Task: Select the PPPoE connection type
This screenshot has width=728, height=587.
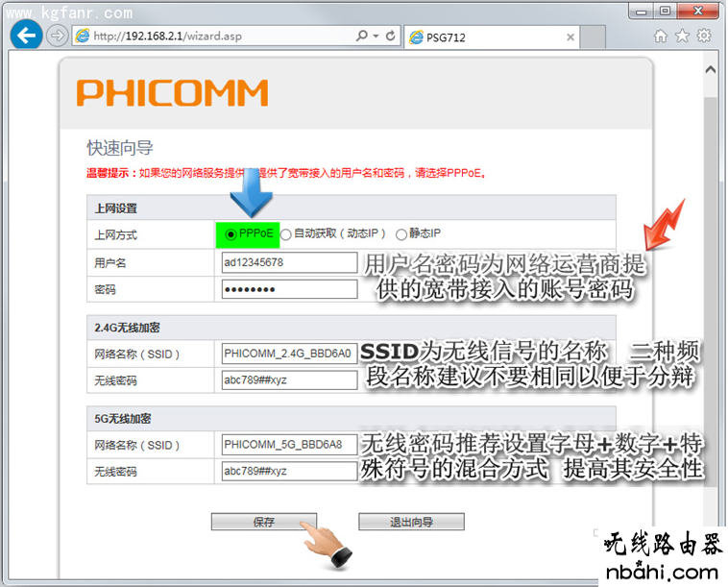Action: tap(231, 234)
